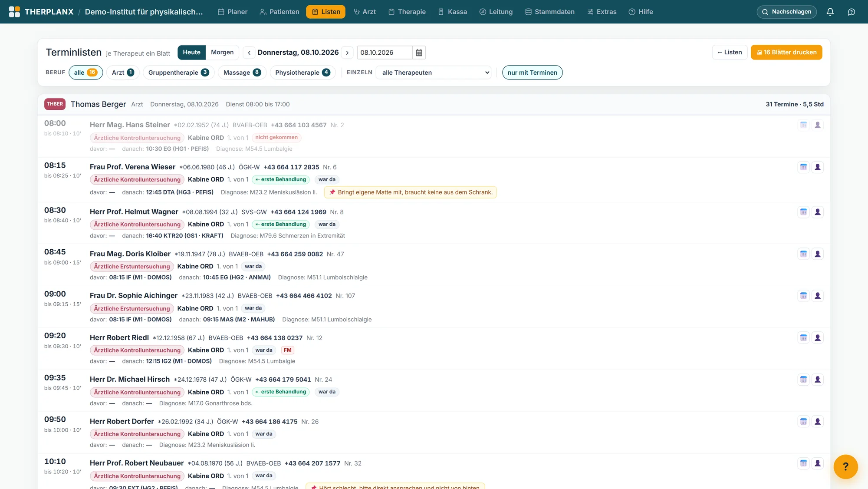Filter by Massage profession
Image resolution: width=868 pixels, height=489 pixels.
(x=242, y=73)
